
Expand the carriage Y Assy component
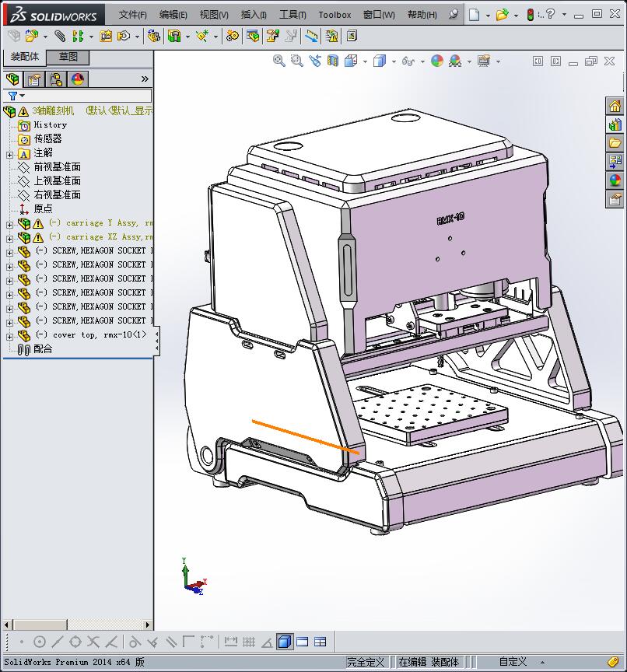9,225
